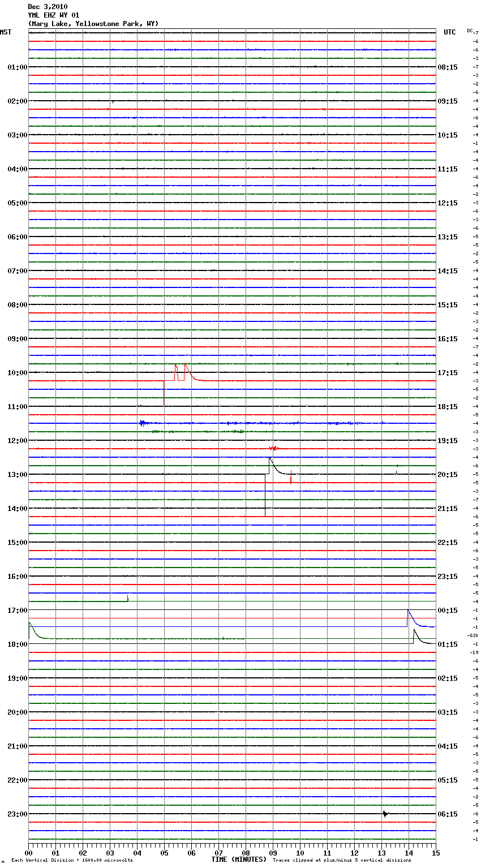Select the 03:00 MST time label

pos(18,135)
